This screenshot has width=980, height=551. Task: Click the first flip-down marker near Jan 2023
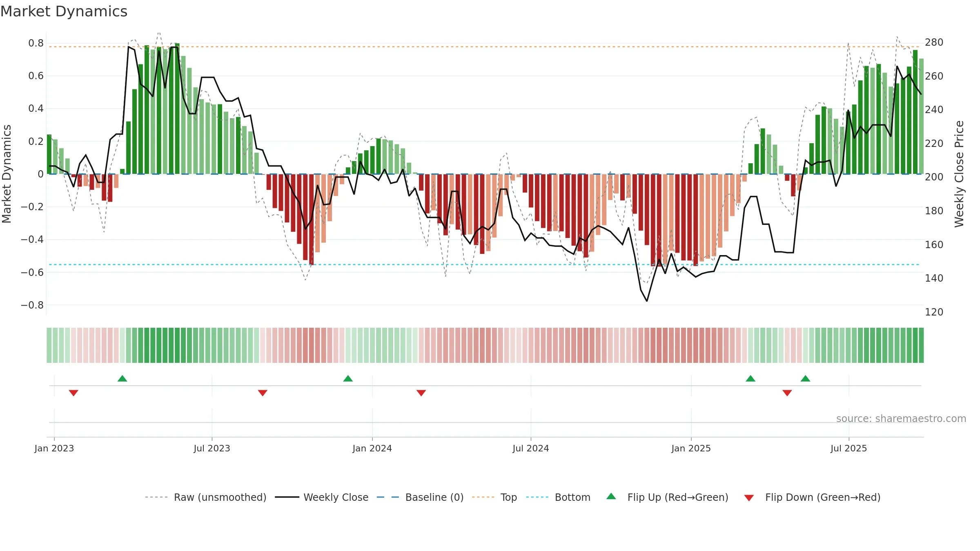(73, 393)
